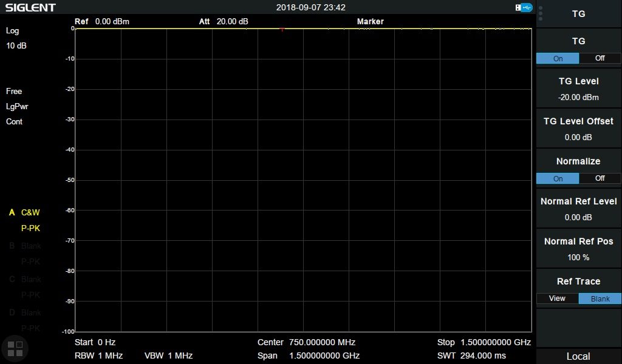Turn TG off
622x364 pixels.
click(x=600, y=58)
